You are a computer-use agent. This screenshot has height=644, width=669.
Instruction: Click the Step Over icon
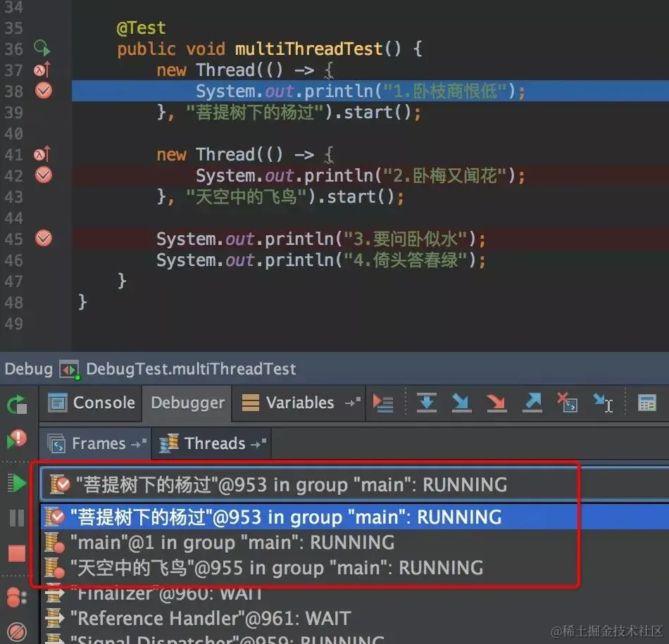tap(426, 403)
